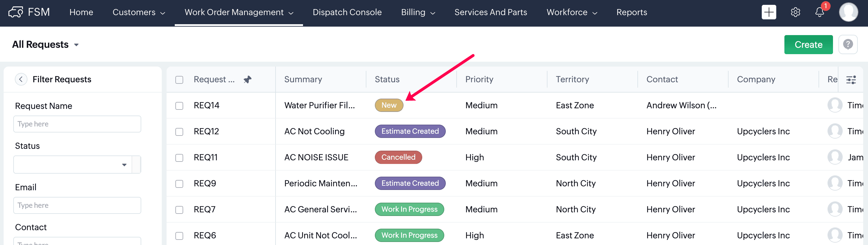Check the box for REQ11
The image size is (868, 245).
179,158
